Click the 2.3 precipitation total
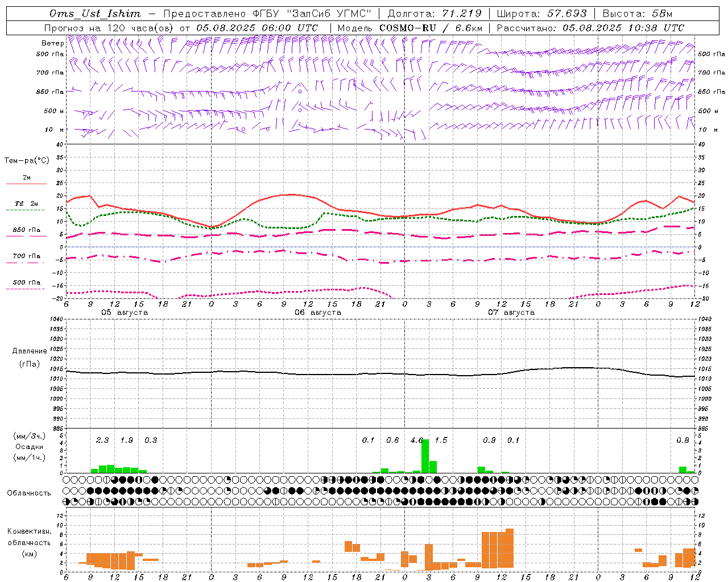 [x=102, y=440]
